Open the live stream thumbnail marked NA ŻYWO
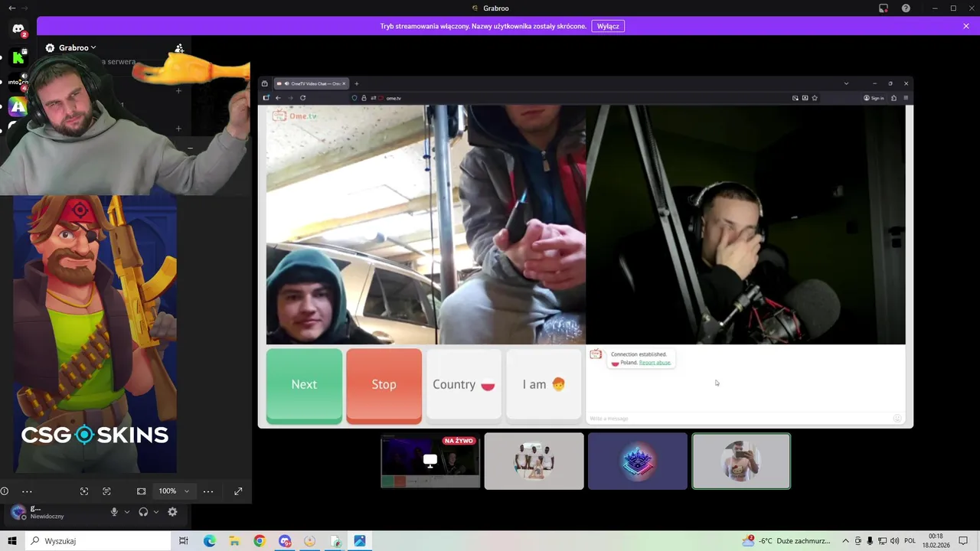This screenshot has width=980, height=551. 430,461
